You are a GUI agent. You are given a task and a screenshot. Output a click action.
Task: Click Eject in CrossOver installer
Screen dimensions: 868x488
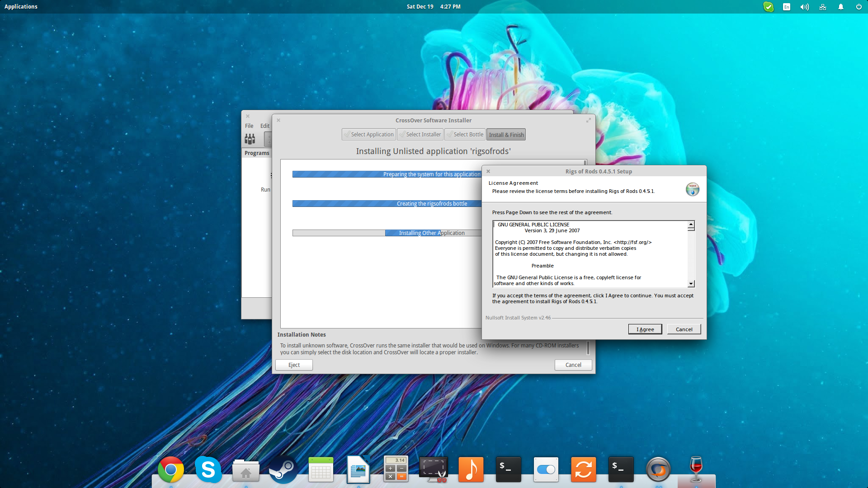pyautogui.click(x=294, y=365)
